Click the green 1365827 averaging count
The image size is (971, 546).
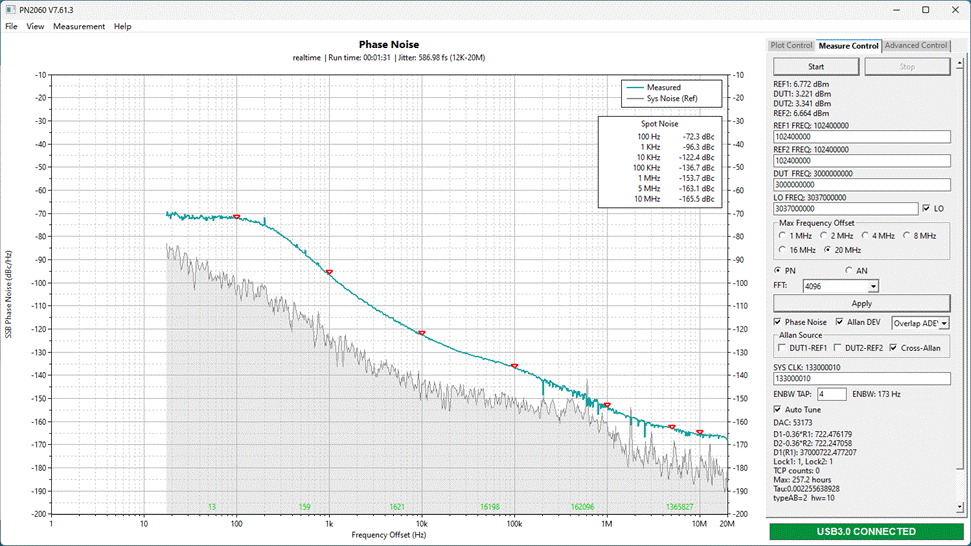(679, 507)
